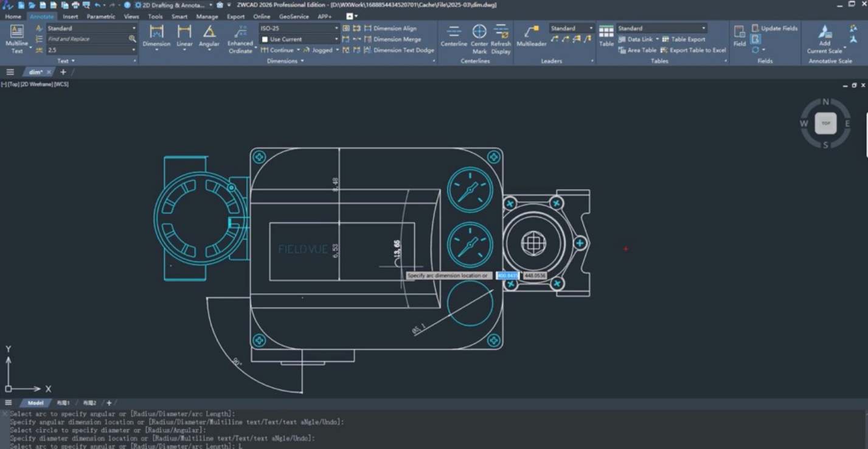Click Export Table to Excel
This screenshot has width=868, height=449.
pyautogui.click(x=697, y=50)
